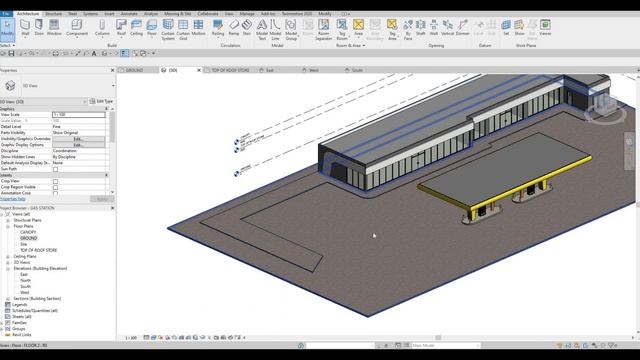
Task: Collapse the Graphics properties section
Action: click(x=107, y=109)
